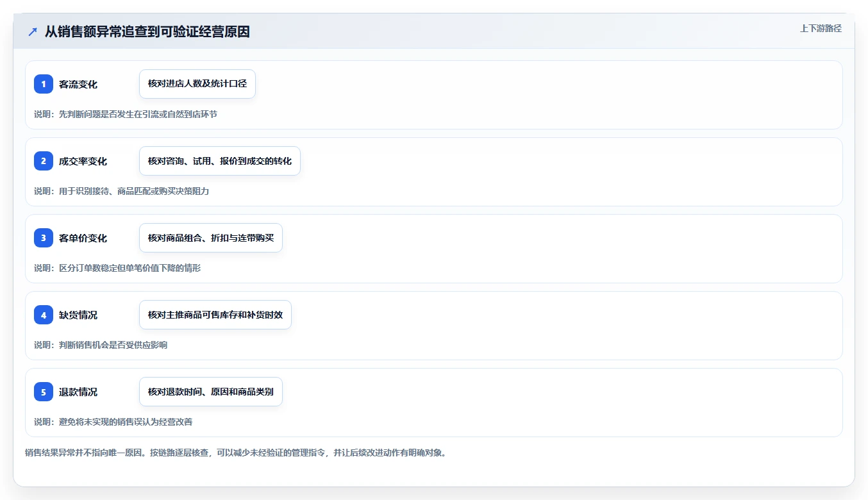The height and width of the screenshot is (500, 868).
Task: Click the 客单价变化 step label
Action: (x=83, y=238)
